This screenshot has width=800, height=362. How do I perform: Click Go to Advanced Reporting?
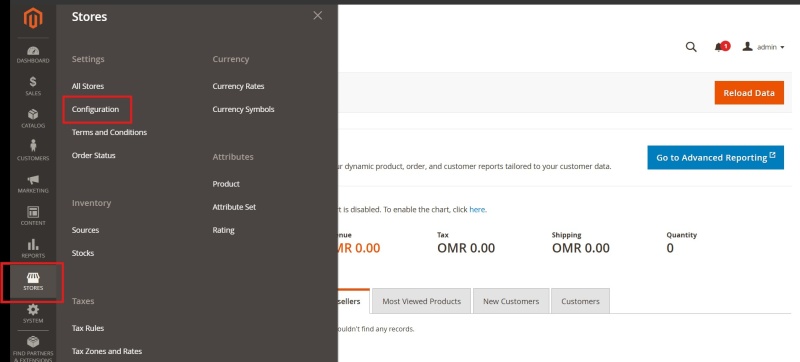715,158
